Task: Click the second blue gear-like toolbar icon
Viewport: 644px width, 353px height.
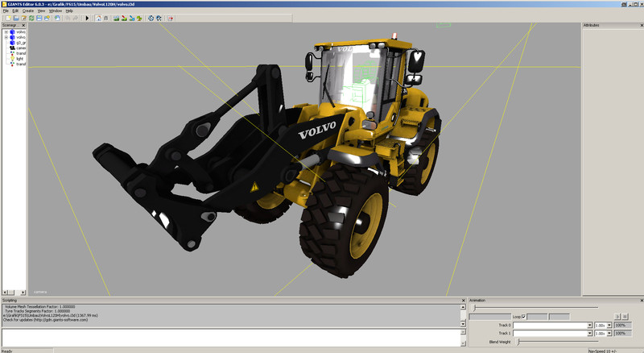Action: click(159, 18)
